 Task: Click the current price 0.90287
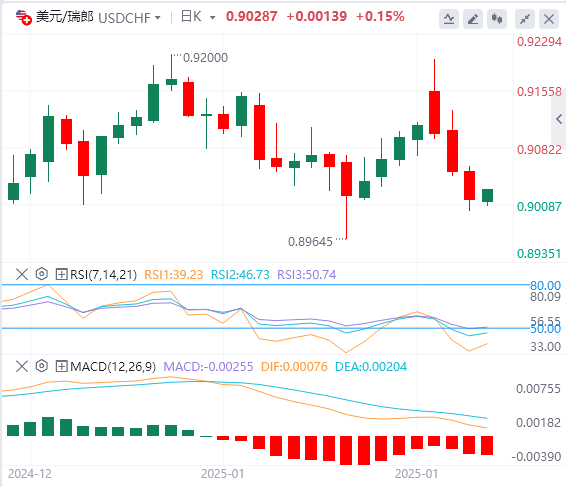[x=252, y=17]
